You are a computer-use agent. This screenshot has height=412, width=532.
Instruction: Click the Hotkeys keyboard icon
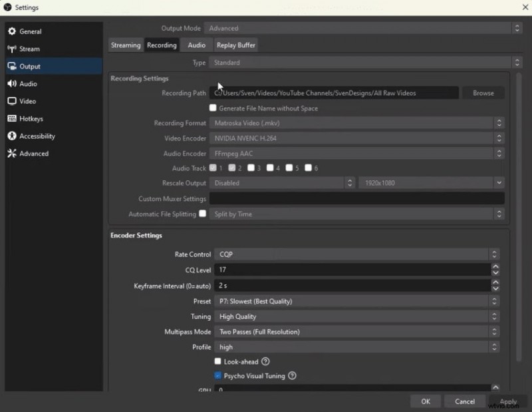pyautogui.click(x=12, y=118)
